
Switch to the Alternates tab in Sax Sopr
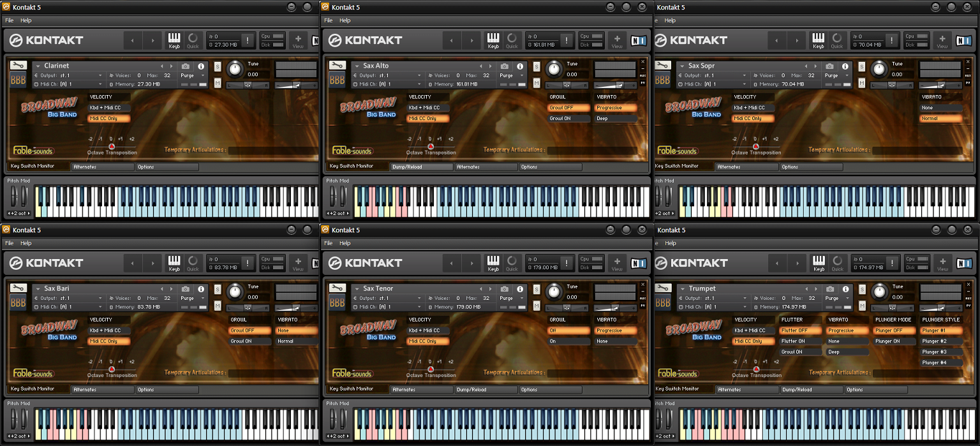747,167
